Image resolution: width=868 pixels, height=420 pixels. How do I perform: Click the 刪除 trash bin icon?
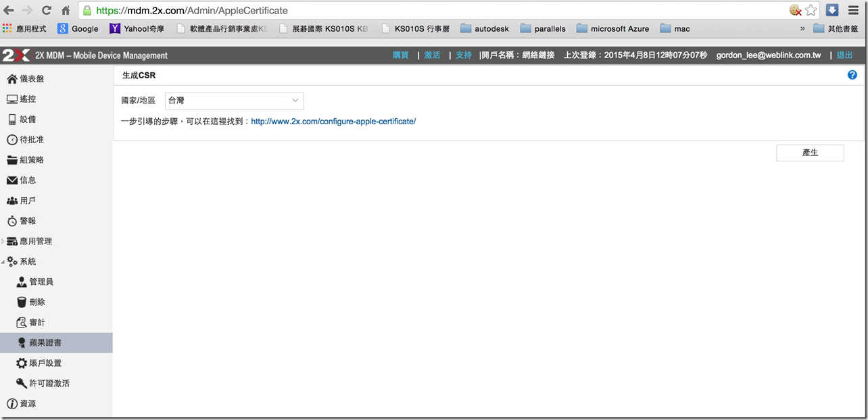[22, 302]
